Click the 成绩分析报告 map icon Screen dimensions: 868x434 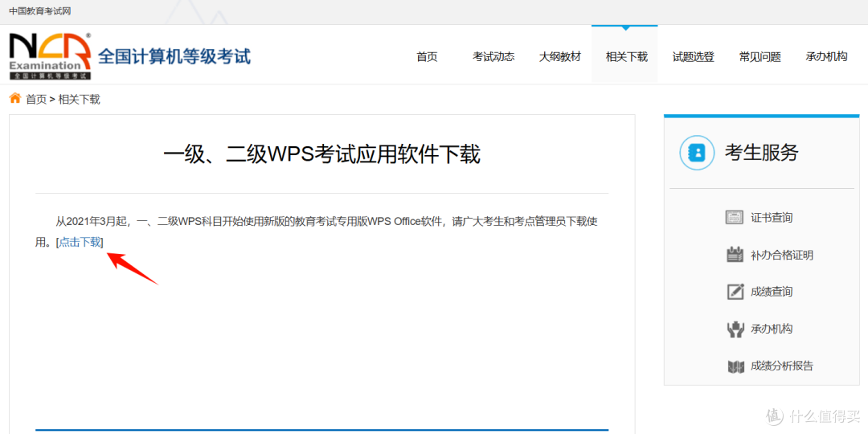[x=735, y=366]
